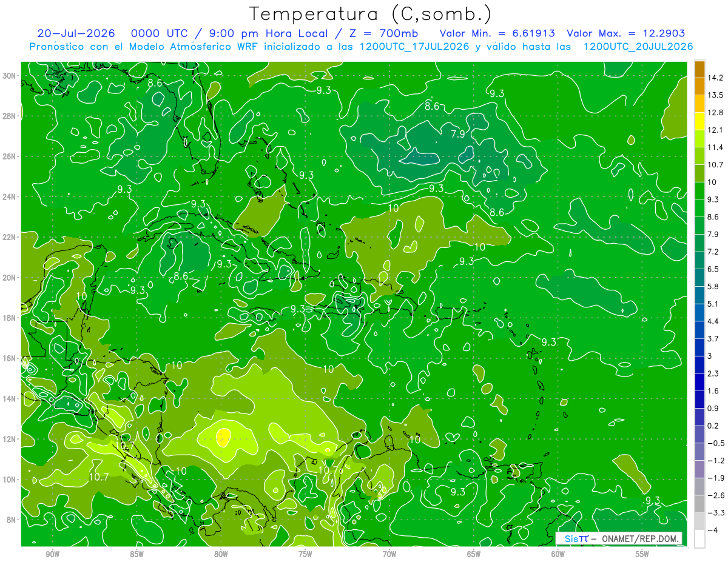Image resolution: width=728 pixels, height=562 pixels.
Task: Click the 'ONAMET/REP.DOM.' credit label
Action: (641, 539)
